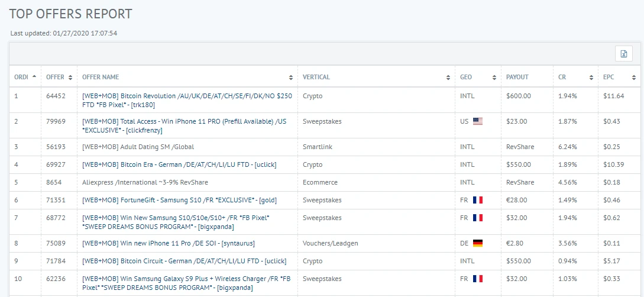Sort table by OFFER NAME header
The image size is (644, 297).
[x=187, y=77]
